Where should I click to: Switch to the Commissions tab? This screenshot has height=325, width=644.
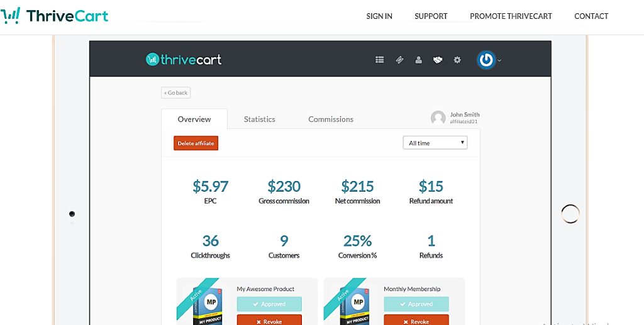[x=331, y=119]
